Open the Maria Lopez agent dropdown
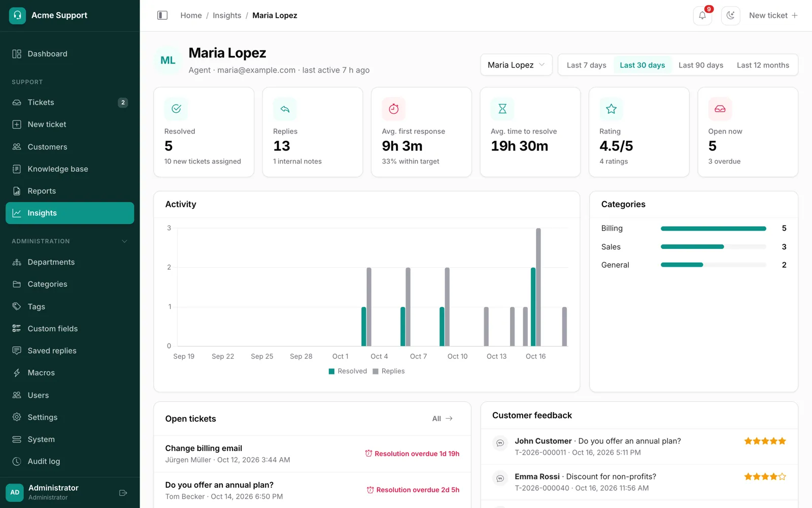The width and height of the screenshot is (812, 508). click(516, 65)
